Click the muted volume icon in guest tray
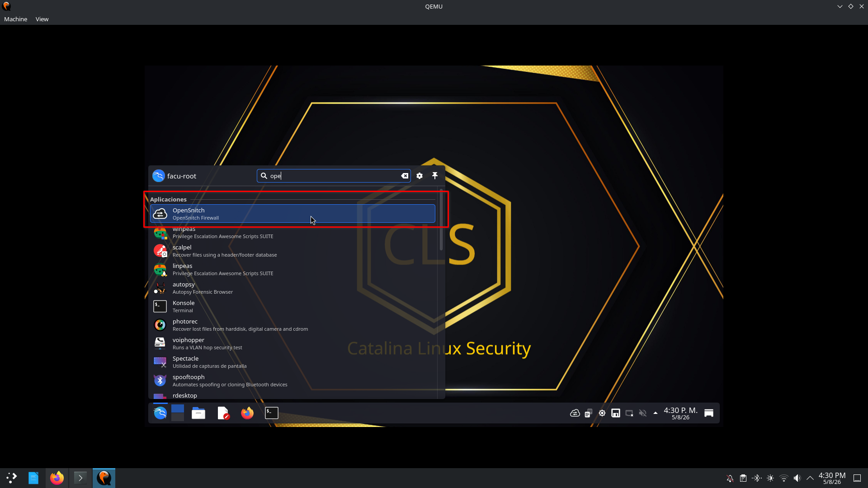 643,413
